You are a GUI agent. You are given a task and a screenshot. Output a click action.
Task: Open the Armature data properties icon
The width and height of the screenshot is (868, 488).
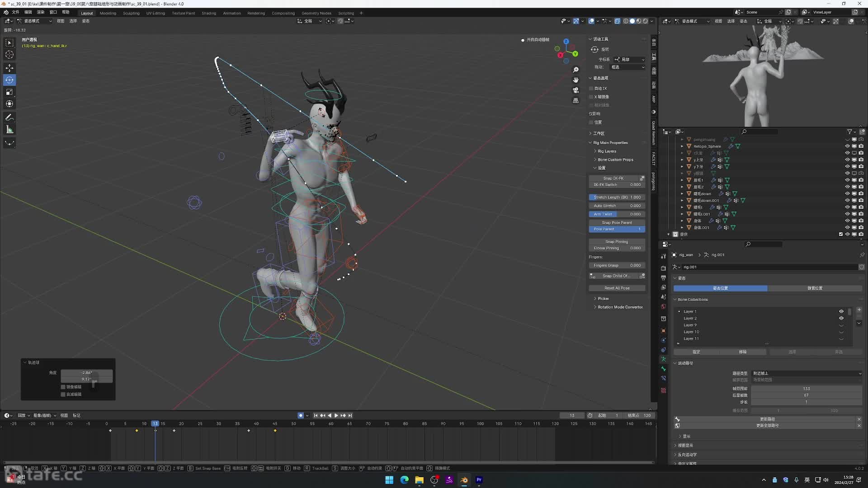[663, 359]
